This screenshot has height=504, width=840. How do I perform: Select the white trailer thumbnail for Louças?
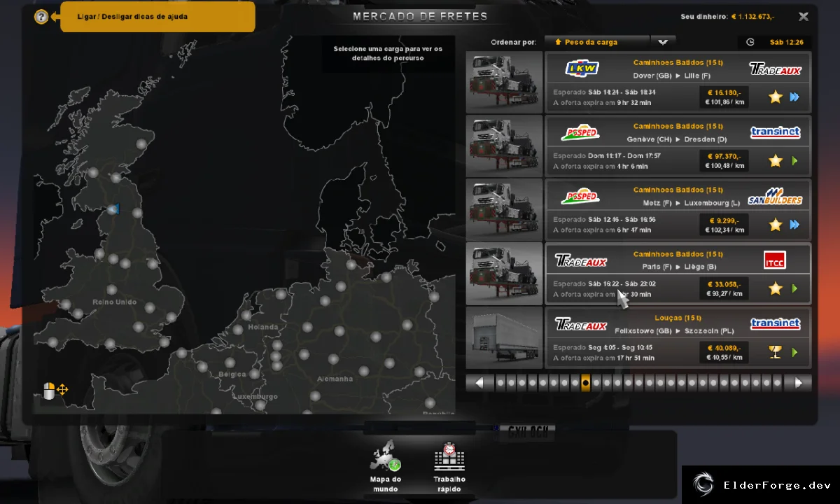click(x=504, y=337)
